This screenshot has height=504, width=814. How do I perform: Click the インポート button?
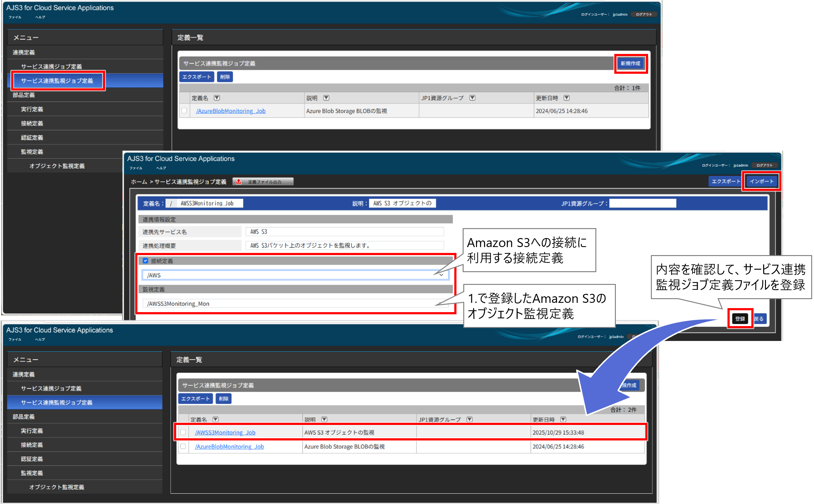[x=761, y=181]
